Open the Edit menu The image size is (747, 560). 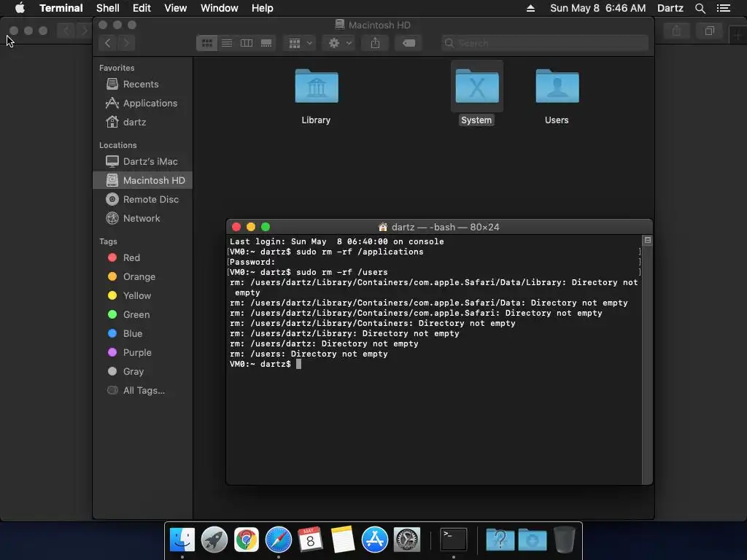[x=142, y=8]
